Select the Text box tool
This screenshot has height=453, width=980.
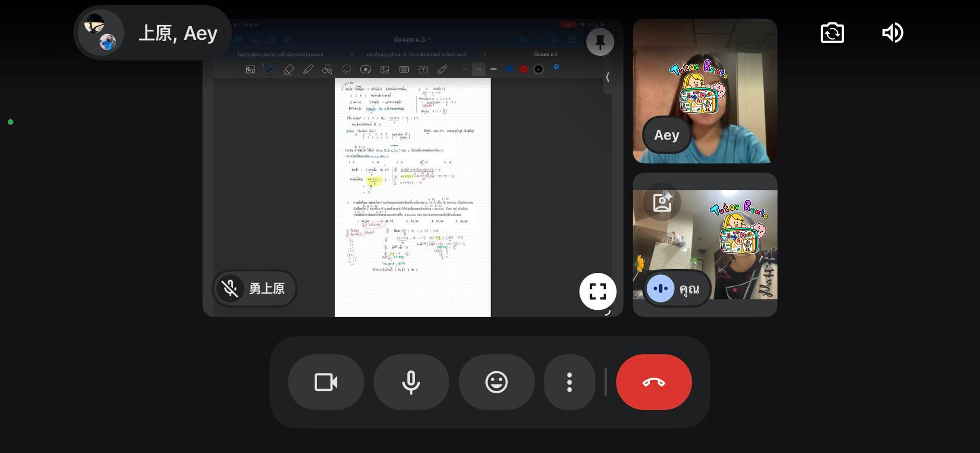tap(423, 69)
